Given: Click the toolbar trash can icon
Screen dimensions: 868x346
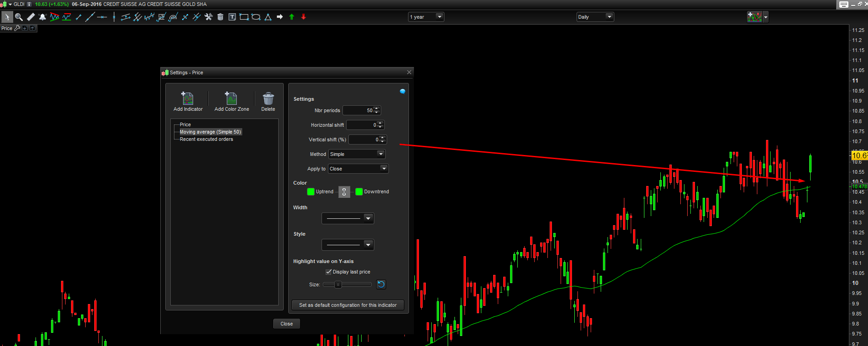Looking at the screenshot, I should point(220,17).
